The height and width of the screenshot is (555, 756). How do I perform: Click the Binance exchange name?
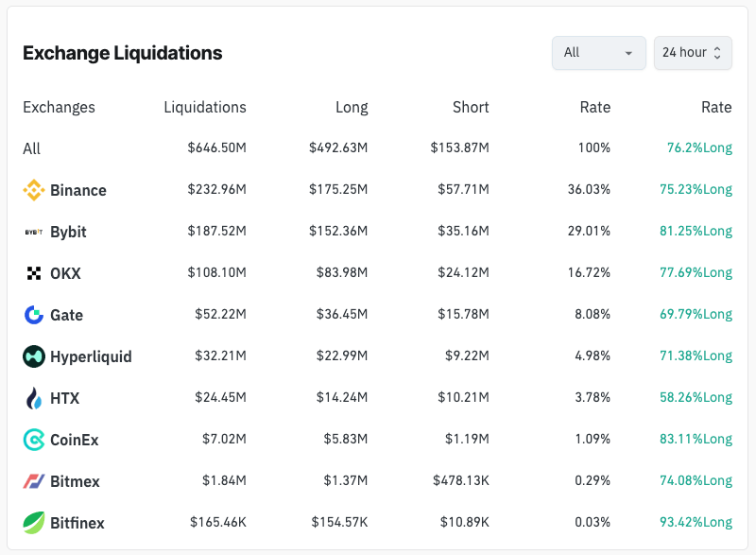79,190
